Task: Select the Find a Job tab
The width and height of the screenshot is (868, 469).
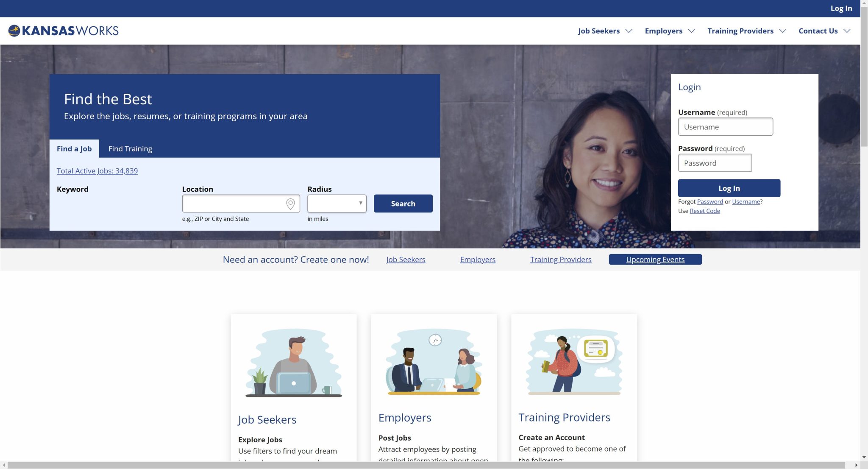Action: point(74,149)
